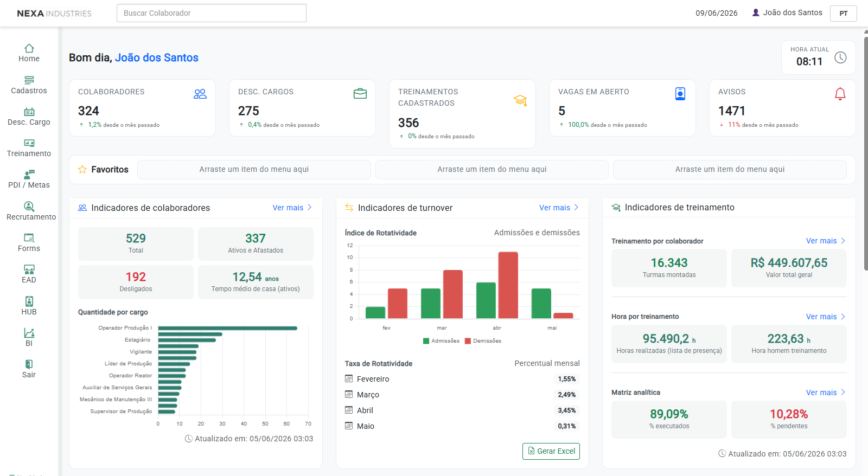Screen dimensions: 868x476
Task: Click the Sair logout icon
Action: [29, 364]
